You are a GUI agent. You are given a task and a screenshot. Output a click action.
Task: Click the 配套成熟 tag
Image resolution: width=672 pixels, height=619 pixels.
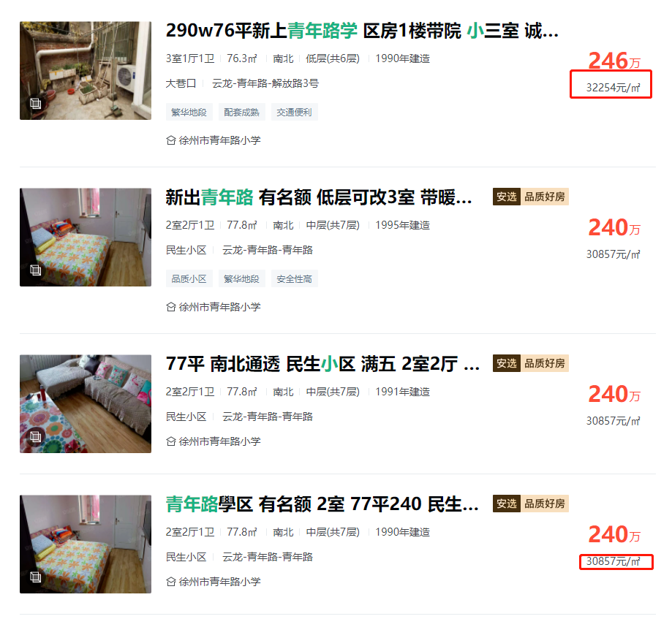point(242,113)
